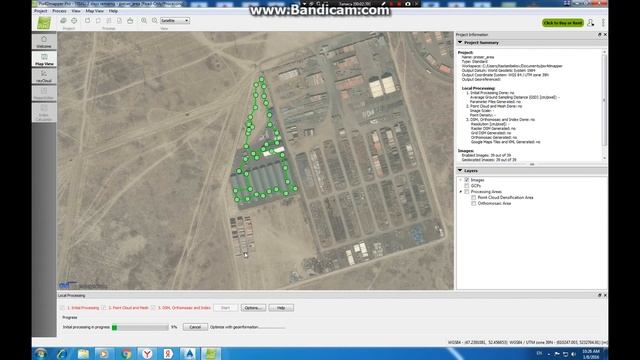Image resolution: width=640 pixels, height=360 pixels.
Task: Click the results folder toolbar icon
Action: (x=130, y=20)
